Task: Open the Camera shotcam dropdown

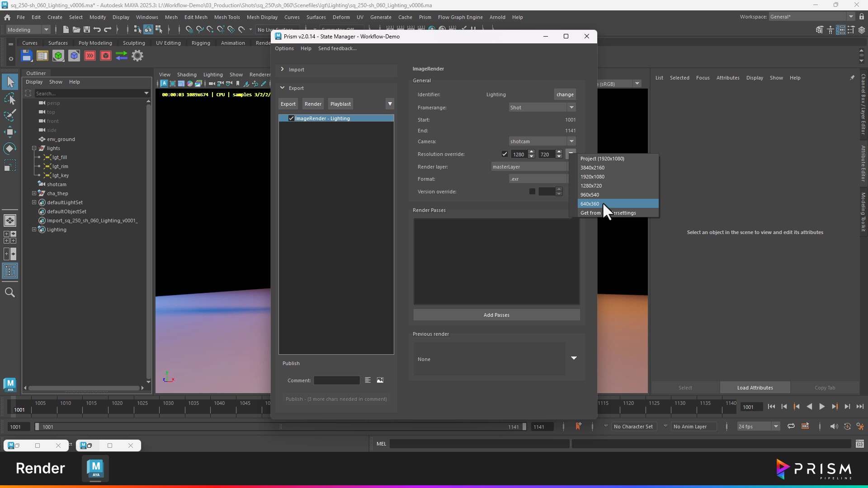Action: (x=542, y=141)
